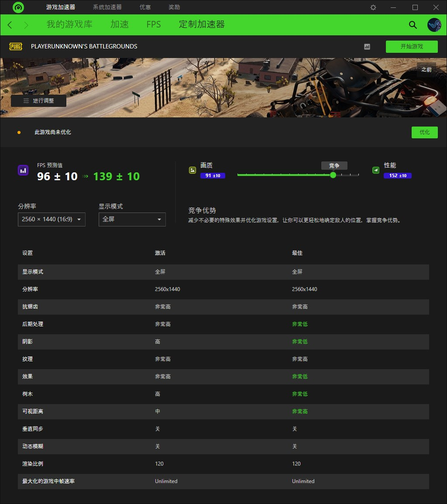Open the user profile avatar
The width and height of the screenshot is (447, 504).
(434, 25)
